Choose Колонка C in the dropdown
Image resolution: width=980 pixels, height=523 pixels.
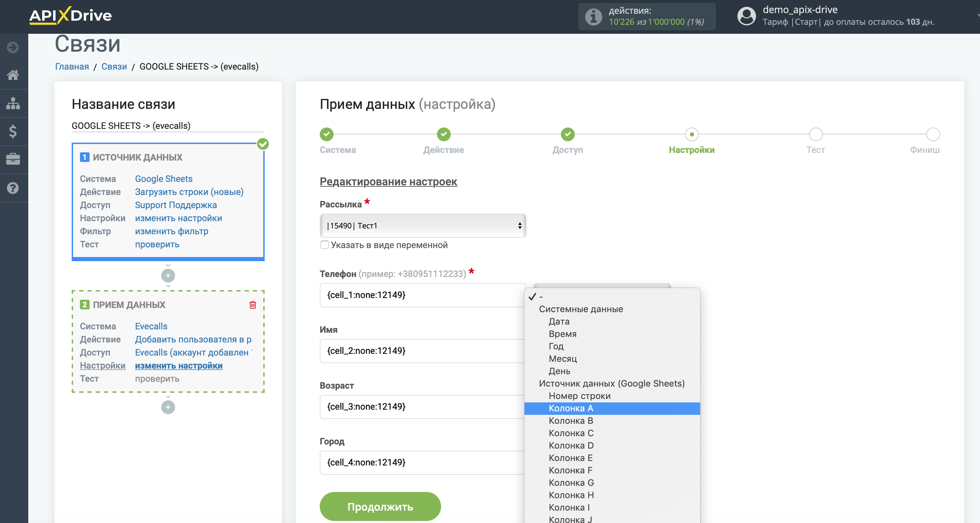pyautogui.click(x=612, y=433)
